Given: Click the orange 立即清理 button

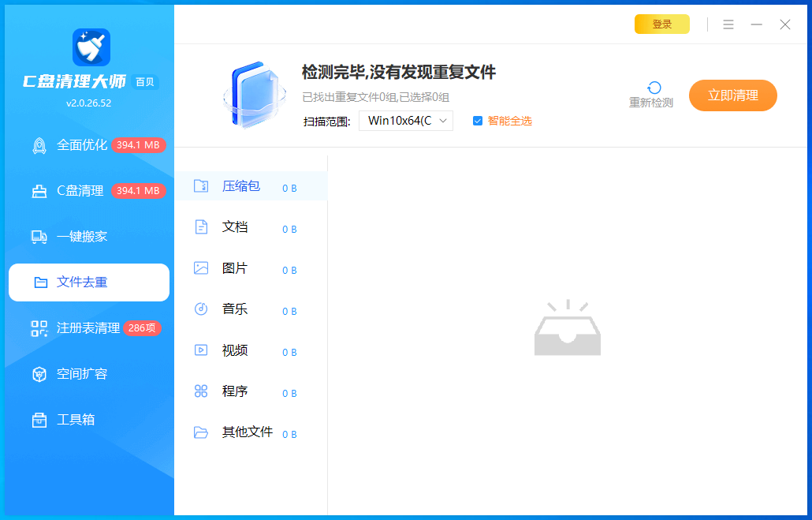Looking at the screenshot, I should tap(732, 95).
